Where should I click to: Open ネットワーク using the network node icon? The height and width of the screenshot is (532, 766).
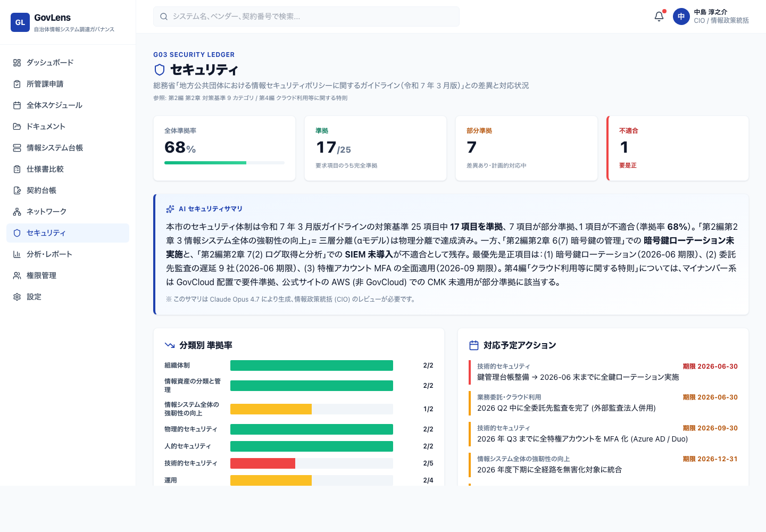point(16,211)
